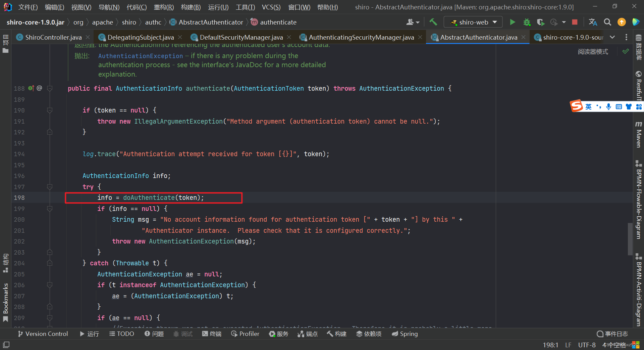Click the AuthenticationException doc link
644x350 pixels.
pyautogui.click(x=141, y=56)
